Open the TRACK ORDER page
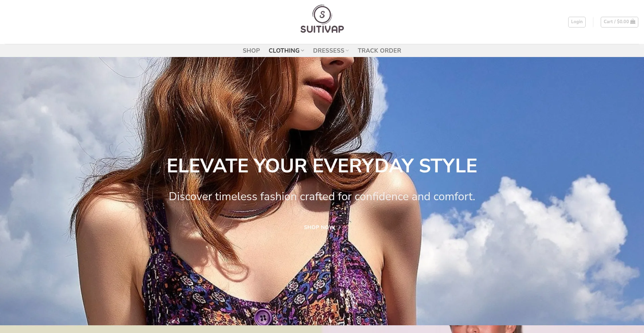Viewport: 644px width, 333px height. (x=379, y=51)
